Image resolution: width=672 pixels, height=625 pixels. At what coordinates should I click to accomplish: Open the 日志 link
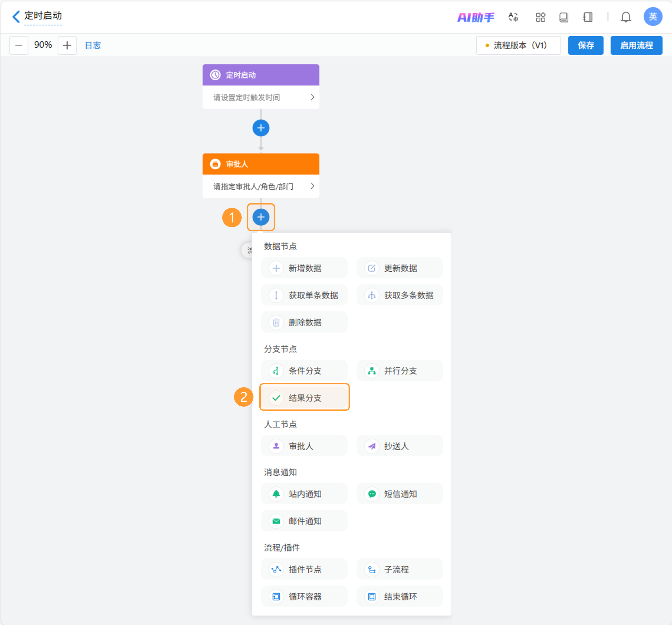point(93,45)
